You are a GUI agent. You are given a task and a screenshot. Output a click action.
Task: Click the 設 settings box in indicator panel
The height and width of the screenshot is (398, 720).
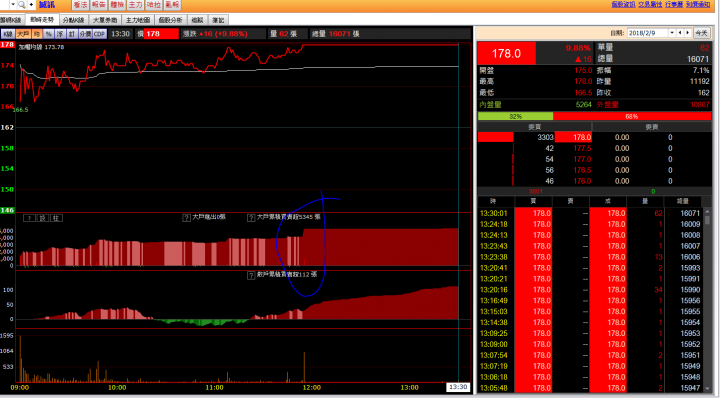point(42,218)
